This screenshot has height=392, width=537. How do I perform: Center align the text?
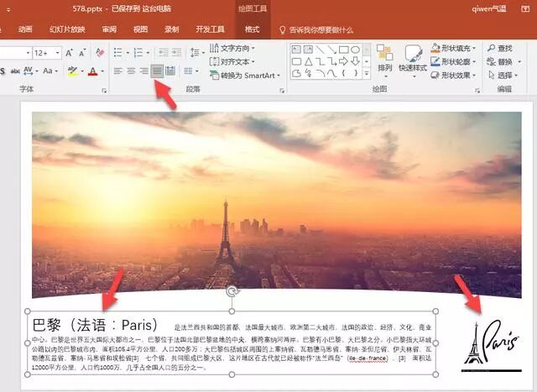click(x=131, y=71)
